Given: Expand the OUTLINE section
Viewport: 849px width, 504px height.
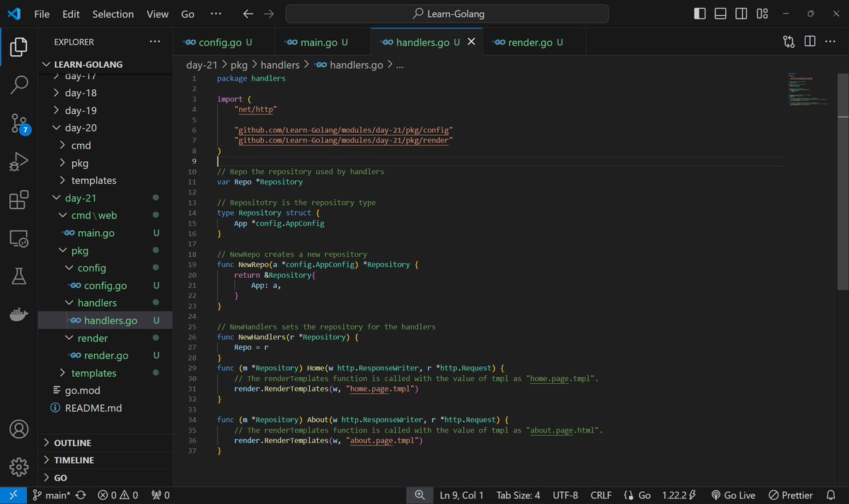Looking at the screenshot, I should point(105,443).
